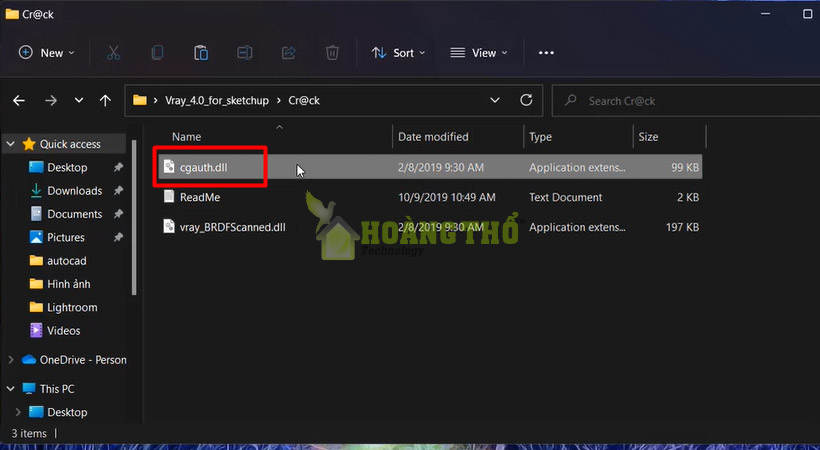Click the Cr@ck window title folder icon

point(12,14)
